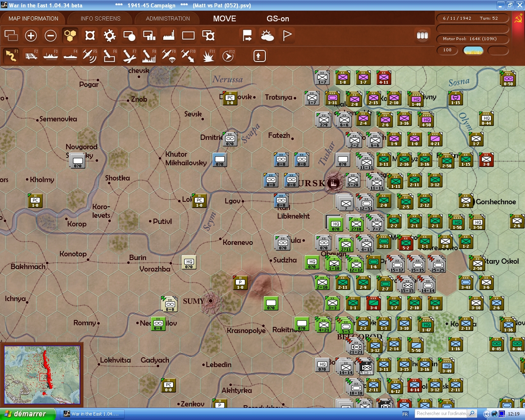Select the Bomb city mode (F8) icon
This screenshot has height=420, width=525.
tap(149, 56)
